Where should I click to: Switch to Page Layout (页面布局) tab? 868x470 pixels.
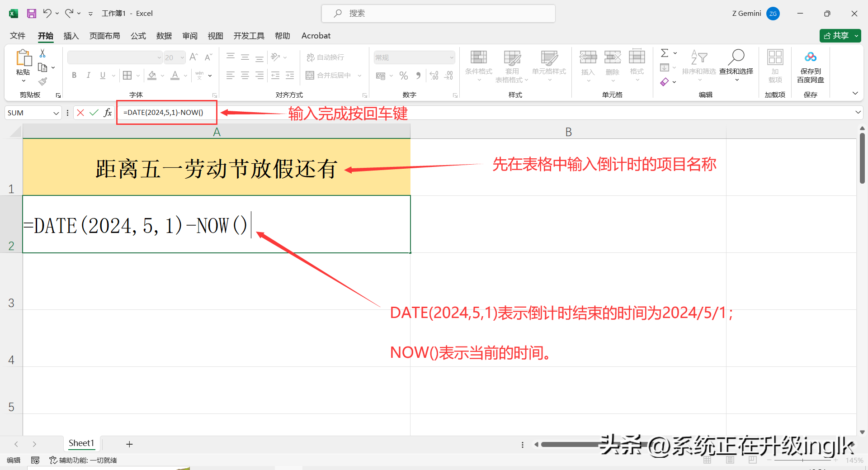(104, 36)
